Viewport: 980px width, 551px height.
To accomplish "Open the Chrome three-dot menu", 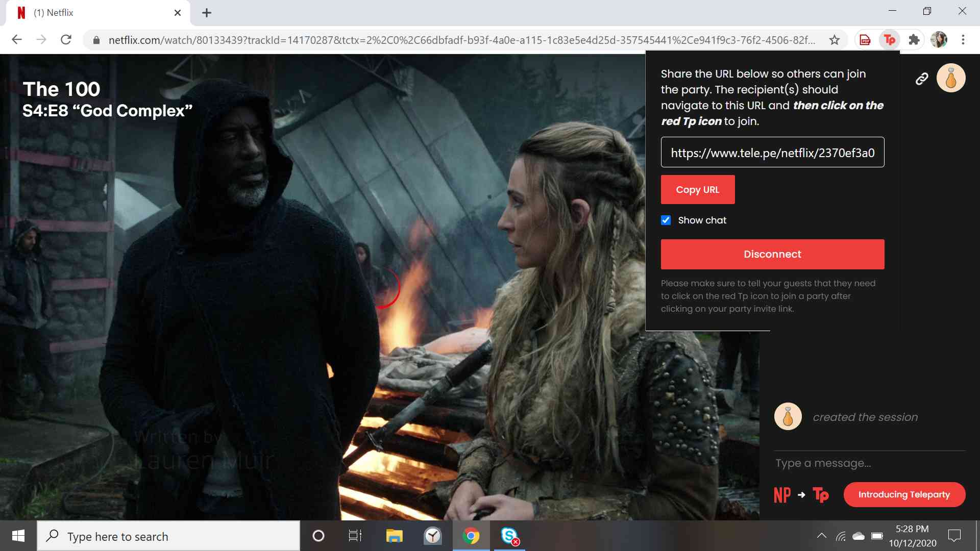I will click(x=963, y=40).
